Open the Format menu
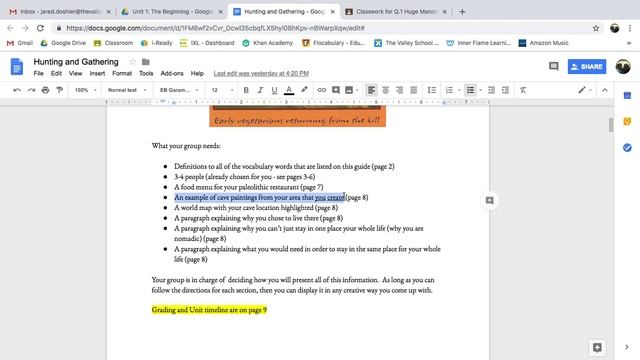 click(122, 73)
